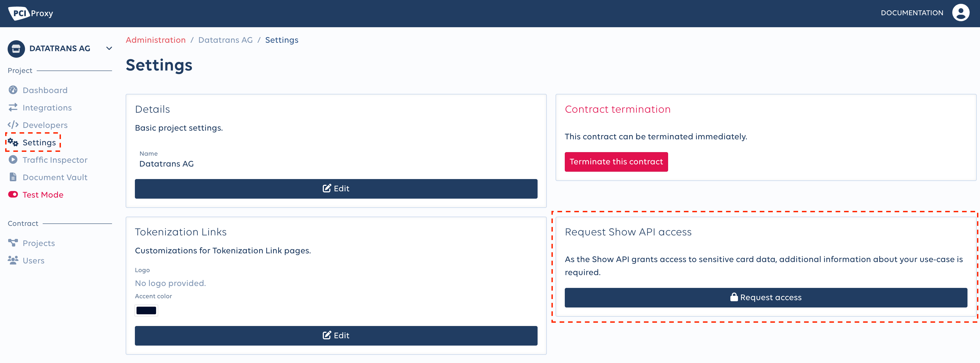Click the Document Vault file icon

pyautogui.click(x=13, y=177)
